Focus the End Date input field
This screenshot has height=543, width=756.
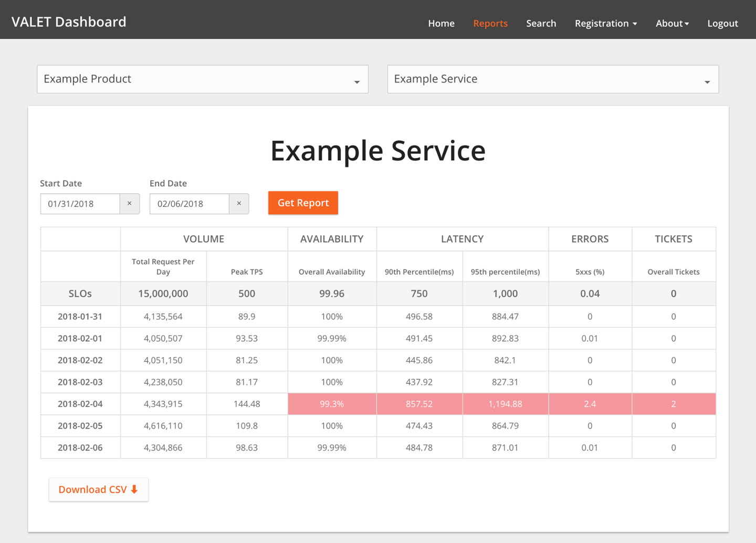(190, 204)
